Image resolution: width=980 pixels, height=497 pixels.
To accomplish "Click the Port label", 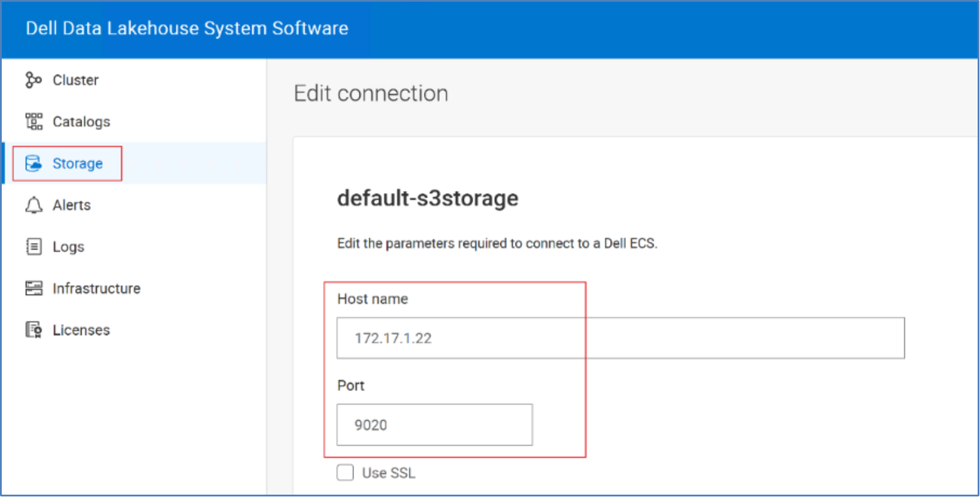I will point(351,386).
